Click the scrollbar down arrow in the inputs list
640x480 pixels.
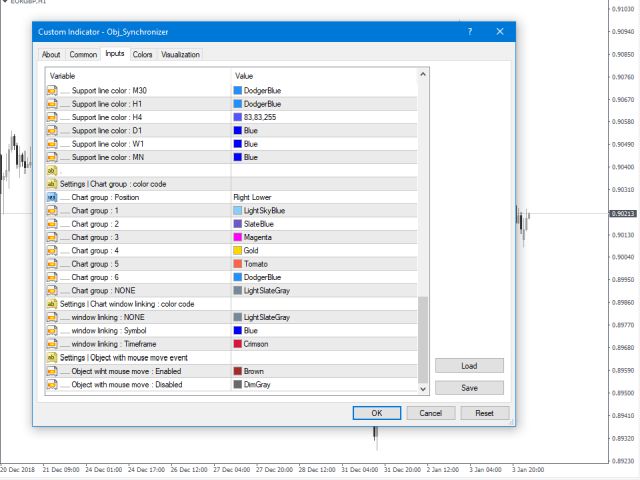coord(423,389)
